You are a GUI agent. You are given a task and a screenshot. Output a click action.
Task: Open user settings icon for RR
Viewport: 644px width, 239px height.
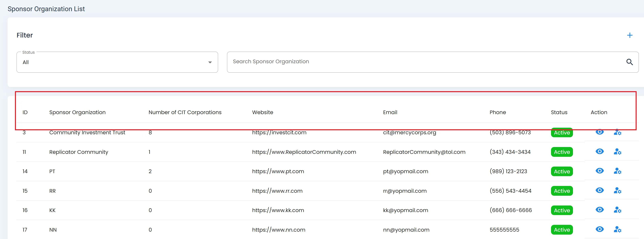click(x=617, y=191)
